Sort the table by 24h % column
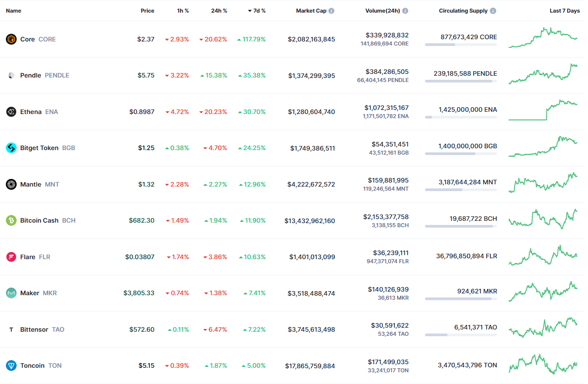This screenshot has height=384, width=588. [x=219, y=10]
